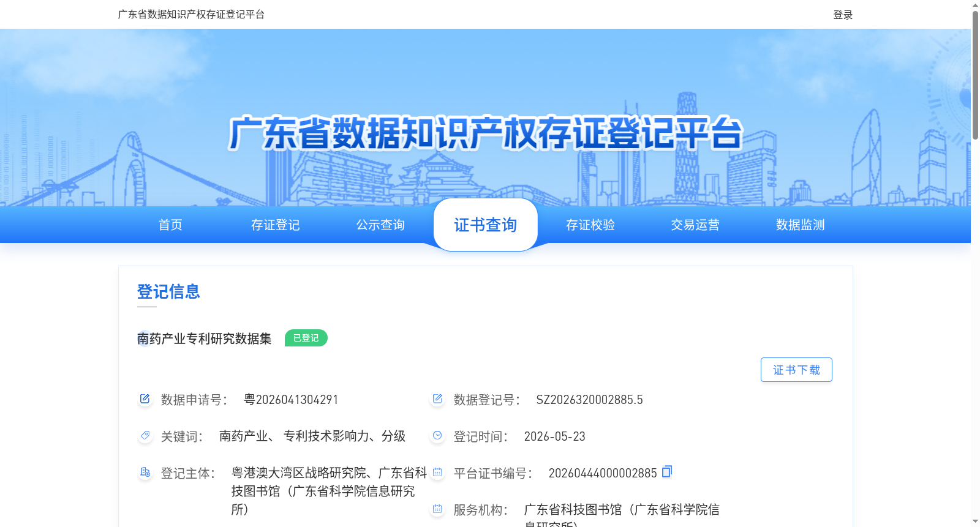This screenshot has width=980, height=527.
Task: Select the certificate number 20260444000002885
Action: click(603, 473)
